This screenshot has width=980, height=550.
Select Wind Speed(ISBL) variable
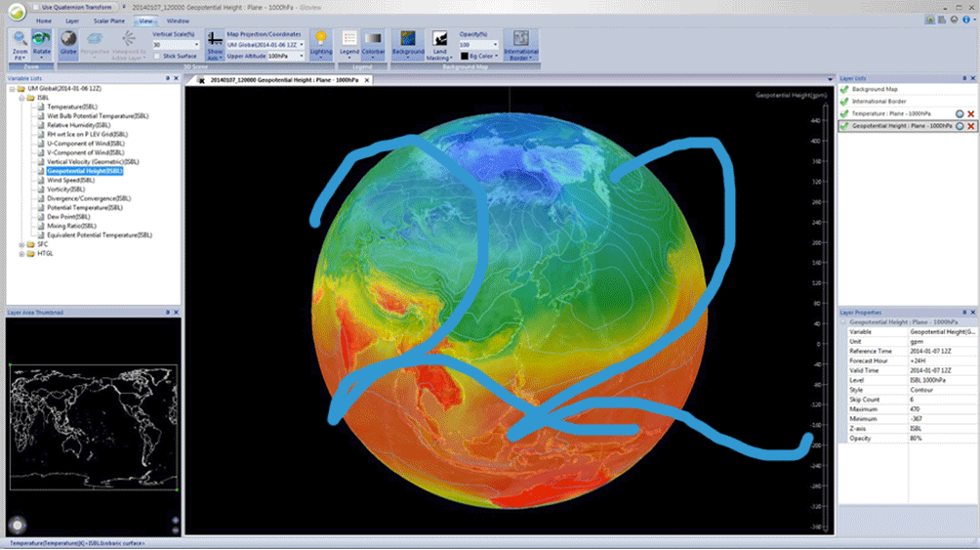[70, 180]
